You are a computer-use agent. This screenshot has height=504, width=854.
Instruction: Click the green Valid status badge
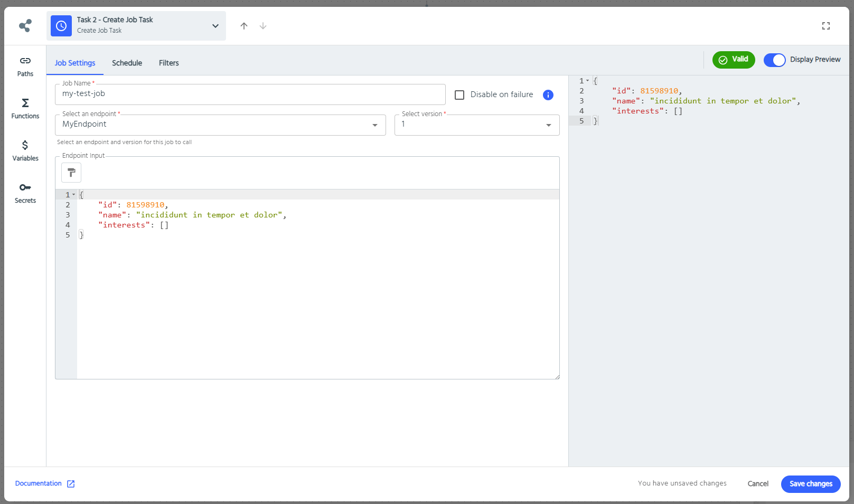(734, 60)
